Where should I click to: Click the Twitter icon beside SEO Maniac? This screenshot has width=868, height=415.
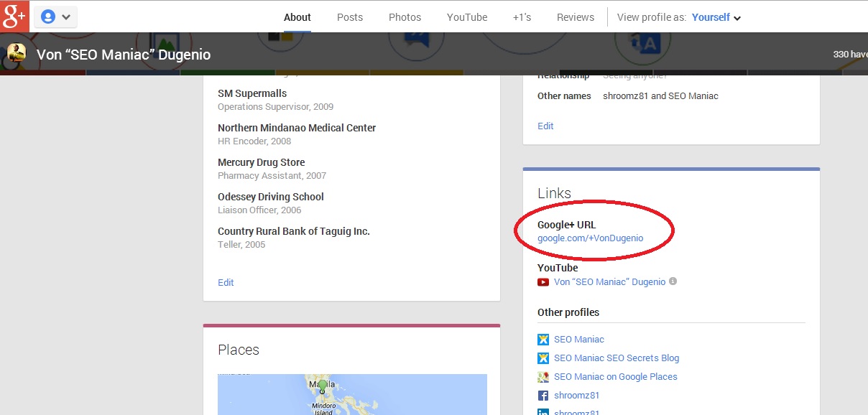pos(543,339)
